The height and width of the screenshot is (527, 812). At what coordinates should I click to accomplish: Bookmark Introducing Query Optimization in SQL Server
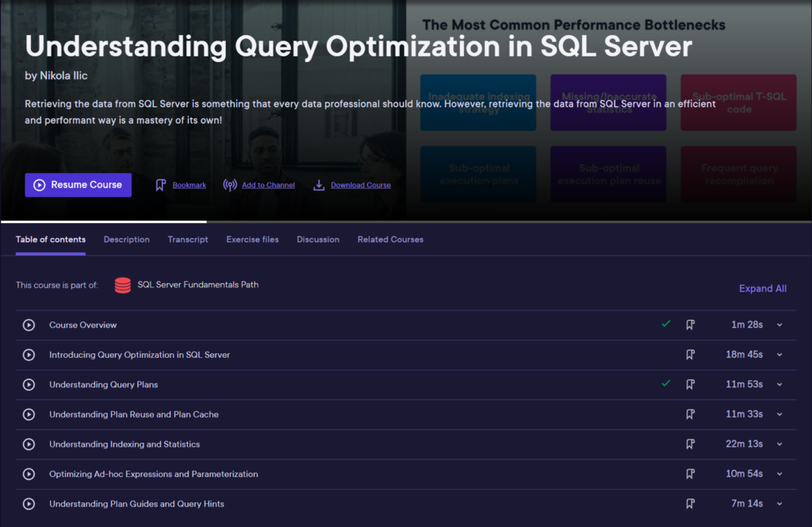[x=691, y=355]
